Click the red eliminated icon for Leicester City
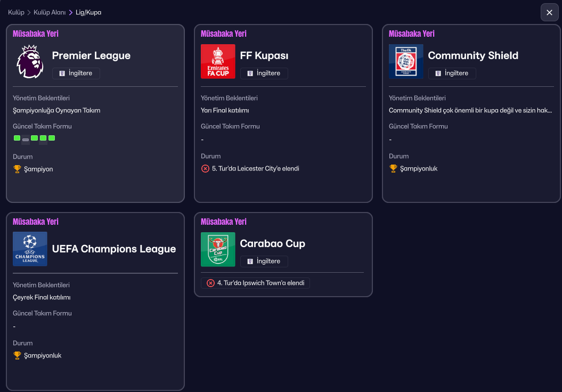The width and height of the screenshot is (562, 392). pos(205,168)
